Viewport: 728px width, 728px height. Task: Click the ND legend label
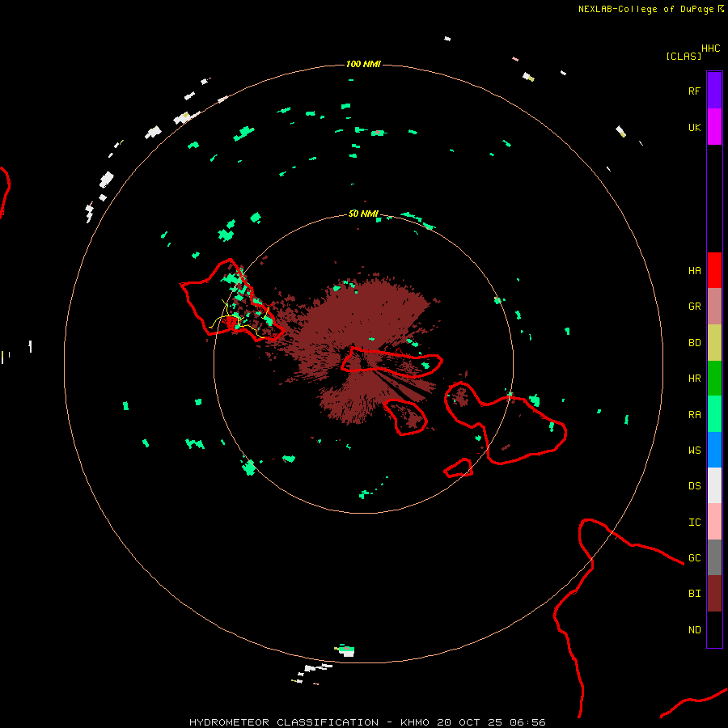click(x=694, y=630)
